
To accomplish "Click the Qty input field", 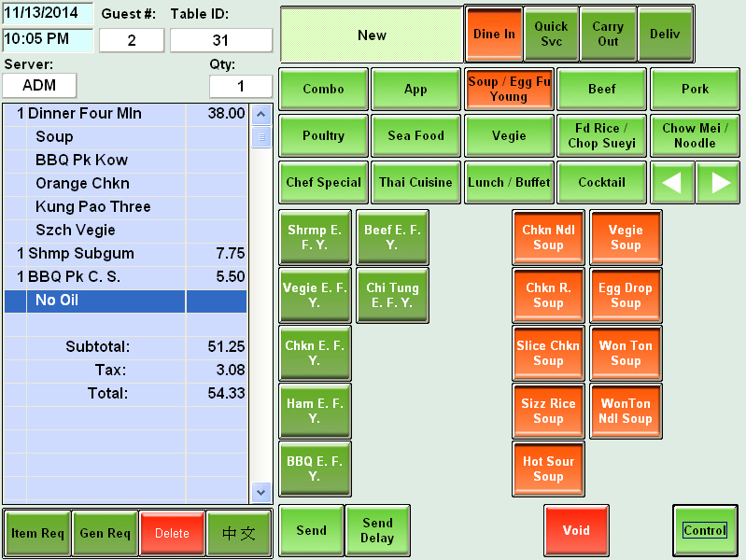I will (240, 86).
